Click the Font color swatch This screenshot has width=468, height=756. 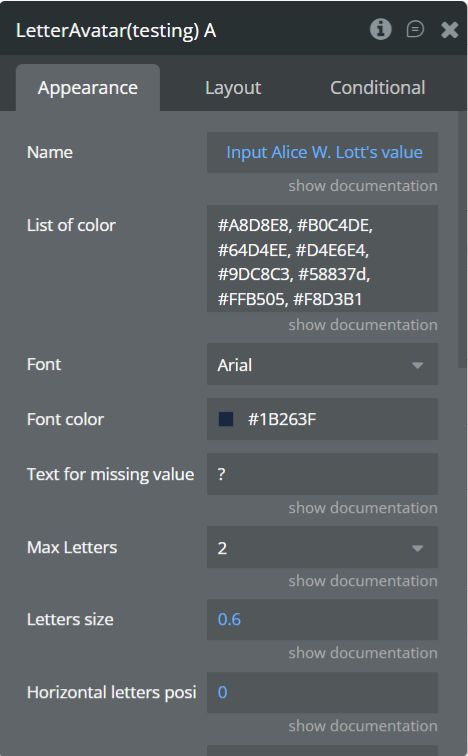coord(226,419)
